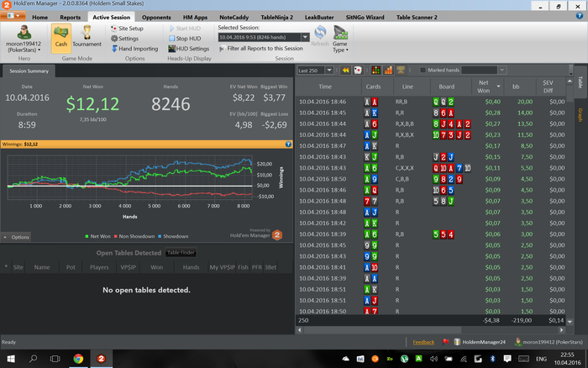Screen dimensions: 588x368
Task: Expand graph Options panel
Action: click(x=16, y=237)
